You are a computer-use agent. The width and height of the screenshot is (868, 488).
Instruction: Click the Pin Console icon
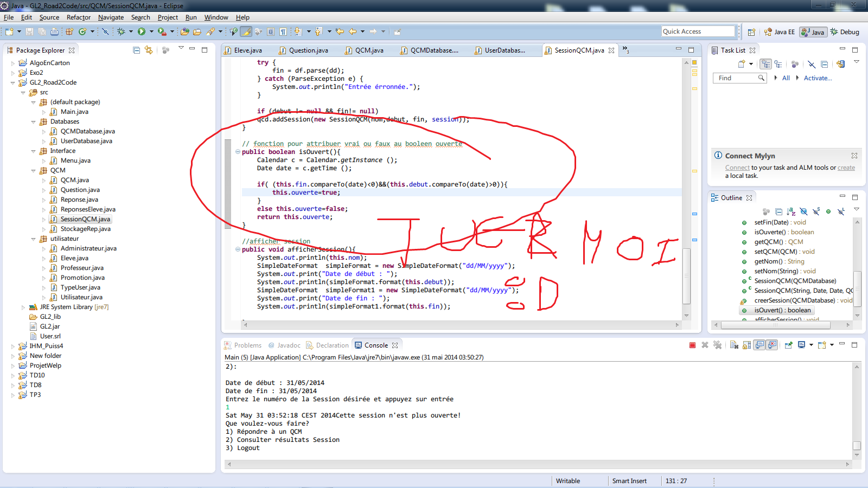click(788, 345)
